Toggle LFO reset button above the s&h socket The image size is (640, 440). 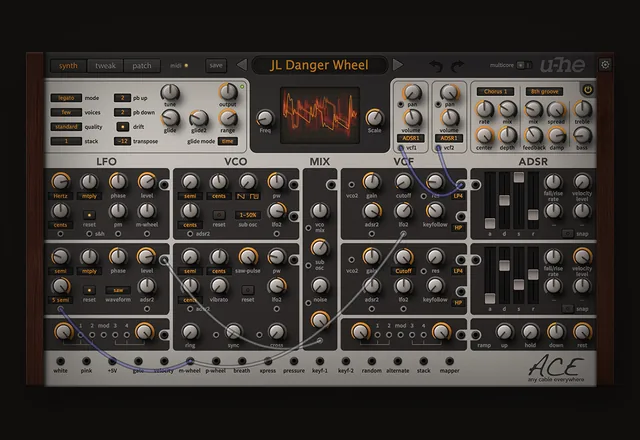tap(89, 215)
